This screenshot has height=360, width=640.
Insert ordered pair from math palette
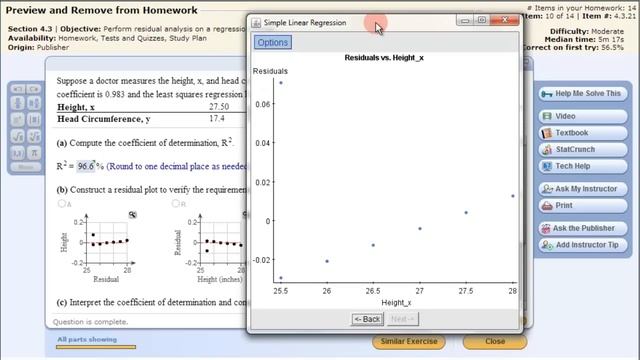[18, 153]
